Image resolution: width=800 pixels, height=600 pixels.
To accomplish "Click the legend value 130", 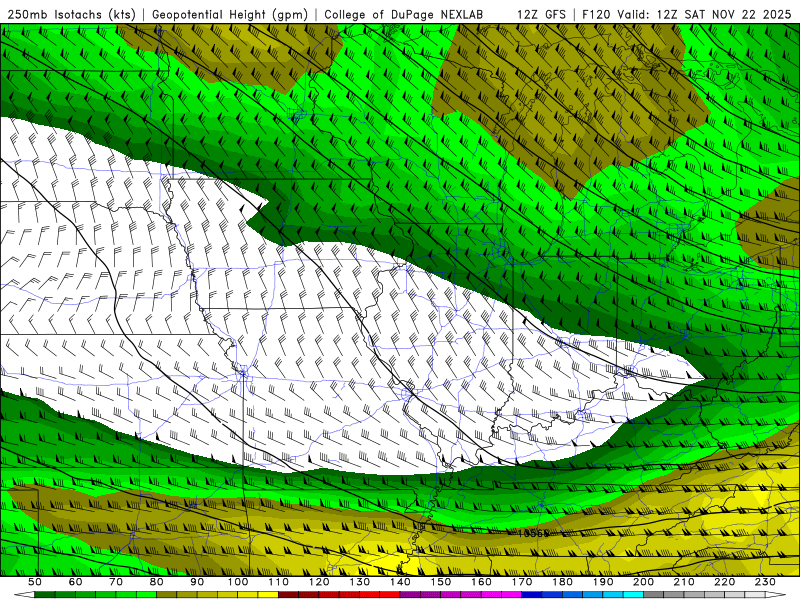I will tap(360, 582).
